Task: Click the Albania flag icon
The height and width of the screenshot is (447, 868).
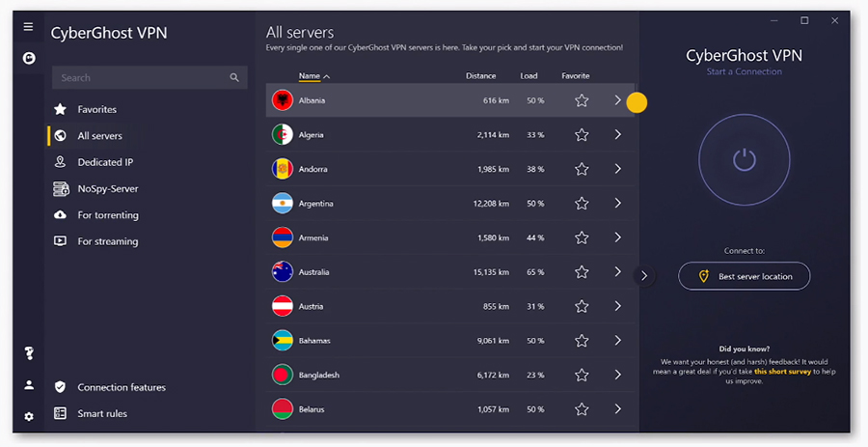Action: tap(283, 100)
